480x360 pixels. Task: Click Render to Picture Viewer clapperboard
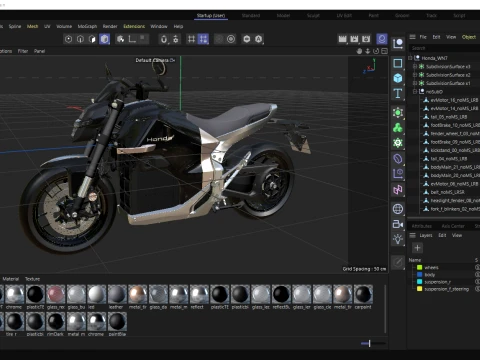click(x=354, y=39)
